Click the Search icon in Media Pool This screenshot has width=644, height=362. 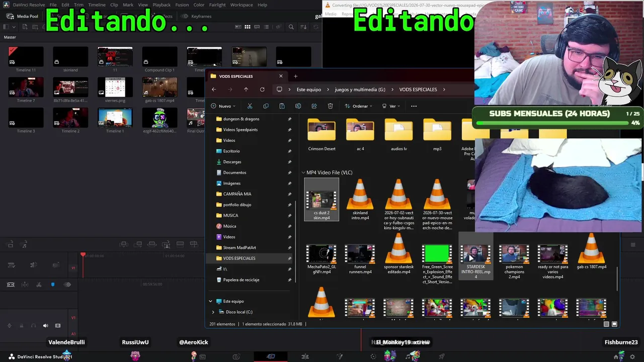click(x=291, y=27)
